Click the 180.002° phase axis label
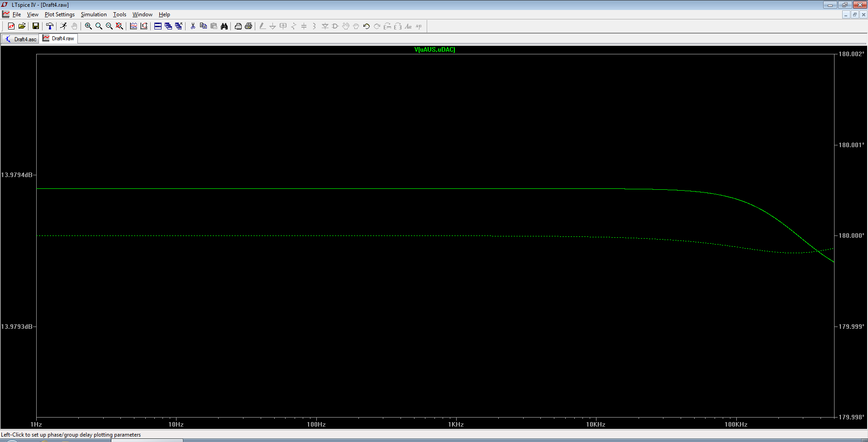Image resolution: width=868 pixels, height=442 pixels. [851, 54]
